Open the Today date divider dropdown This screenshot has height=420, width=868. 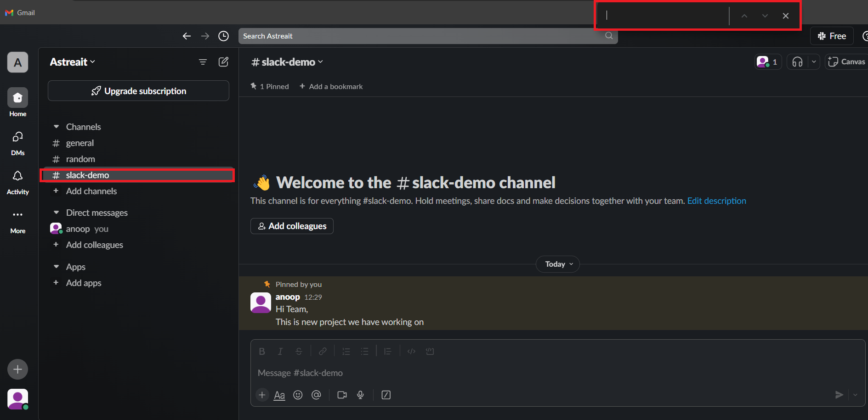pyautogui.click(x=557, y=264)
